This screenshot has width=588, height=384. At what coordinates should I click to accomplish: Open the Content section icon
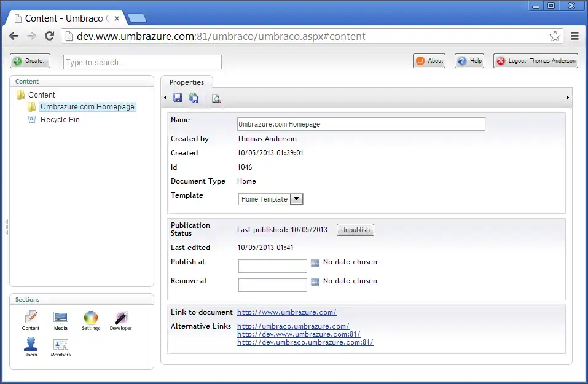pos(31,321)
